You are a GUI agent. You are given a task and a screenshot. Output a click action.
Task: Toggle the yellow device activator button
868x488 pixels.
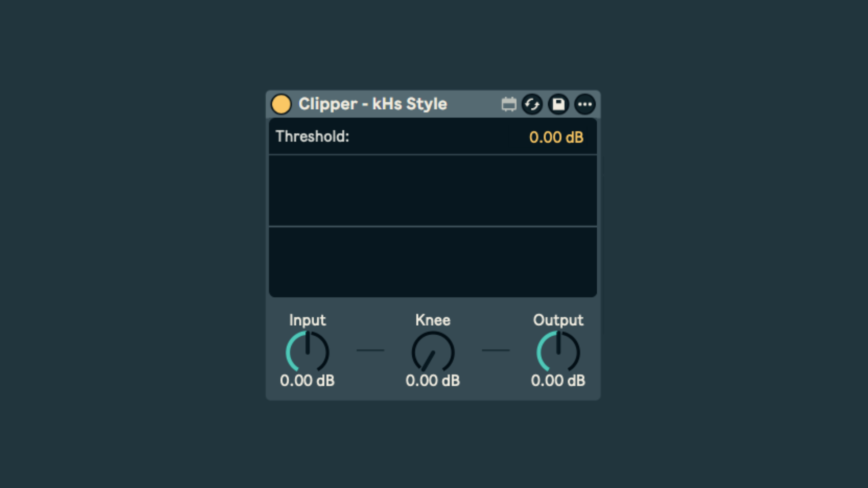(x=281, y=104)
